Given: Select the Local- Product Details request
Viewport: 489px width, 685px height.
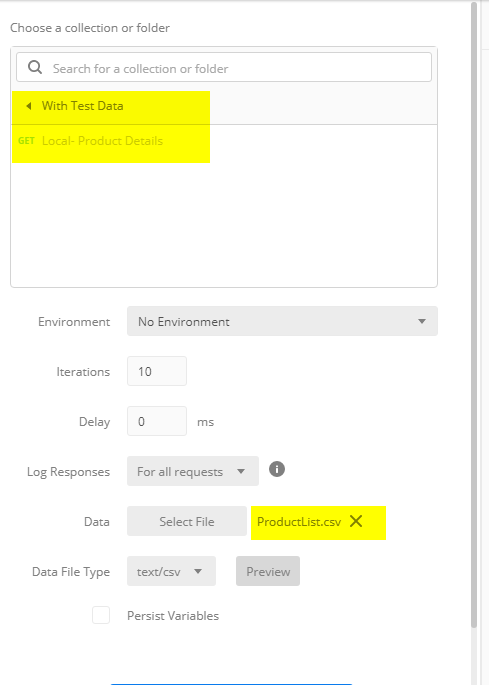Looking at the screenshot, I should click(102, 141).
